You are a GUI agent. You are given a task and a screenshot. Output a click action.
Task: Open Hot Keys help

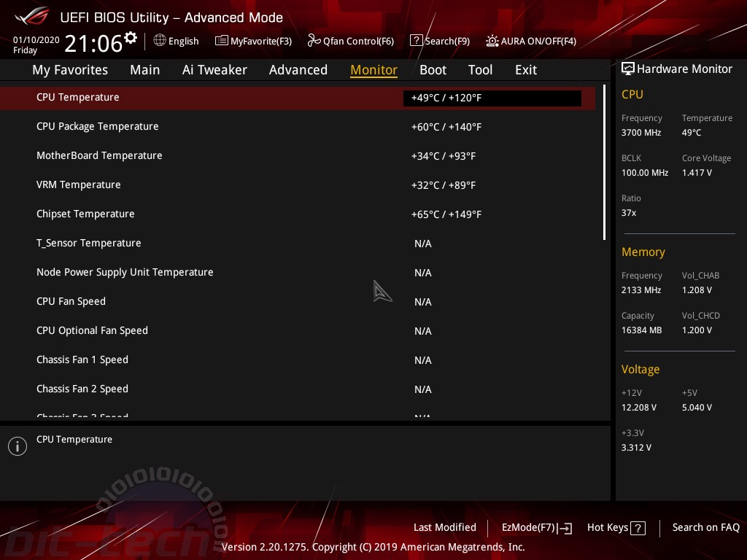pyautogui.click(x=608, y=527)
